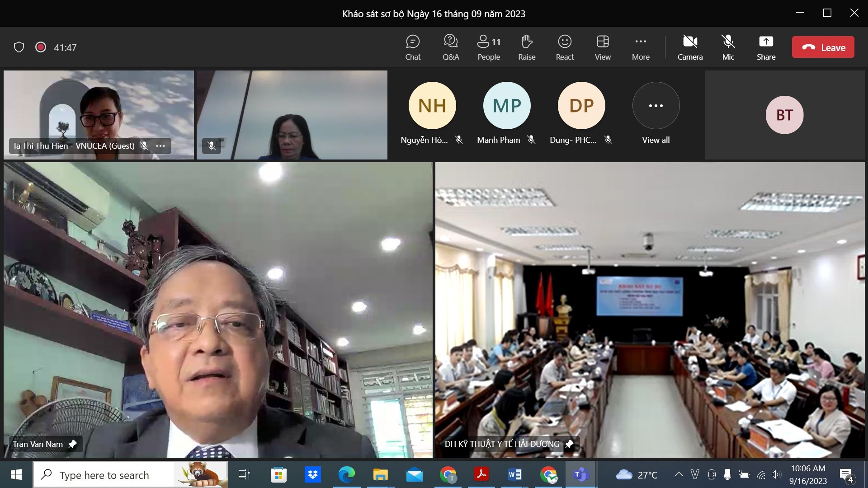
Task: Unpin Tran Van Nam video
Action: pyautogui.click(x=73, y=444)
